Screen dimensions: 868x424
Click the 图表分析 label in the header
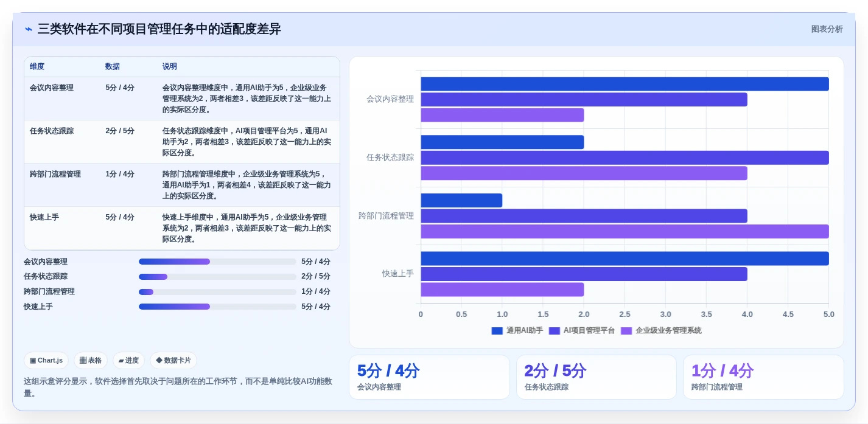click(827, 29)
